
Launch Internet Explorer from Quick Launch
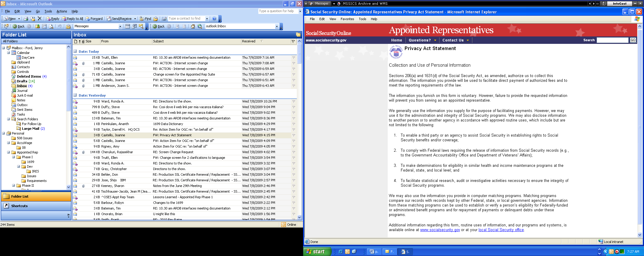(340, 252)
